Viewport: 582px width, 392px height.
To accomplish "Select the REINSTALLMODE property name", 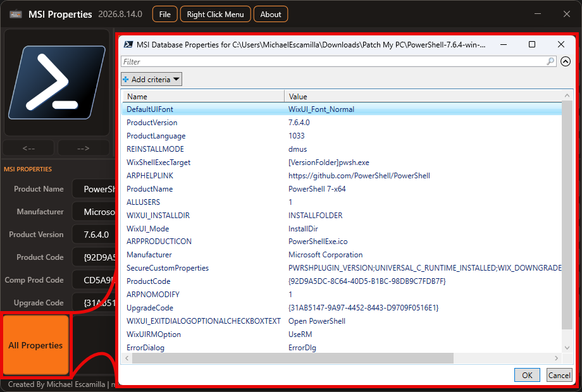I will pos(155,149).
